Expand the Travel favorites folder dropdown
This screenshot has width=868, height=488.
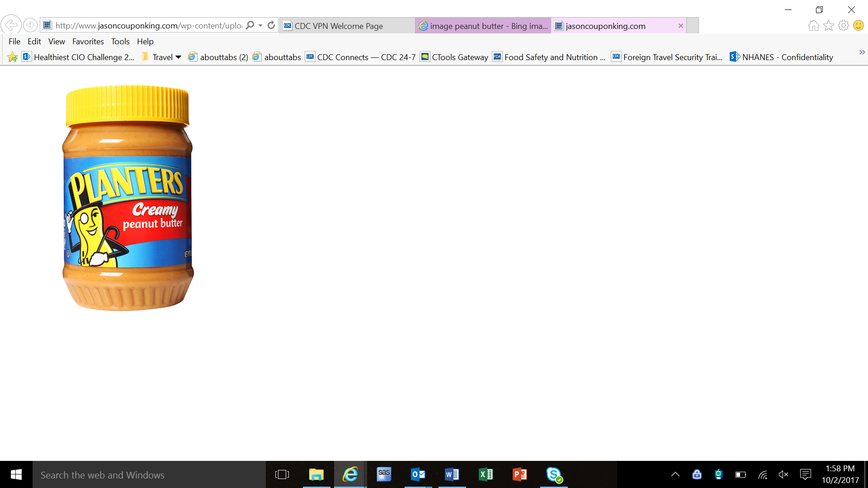tap(178, 57)
